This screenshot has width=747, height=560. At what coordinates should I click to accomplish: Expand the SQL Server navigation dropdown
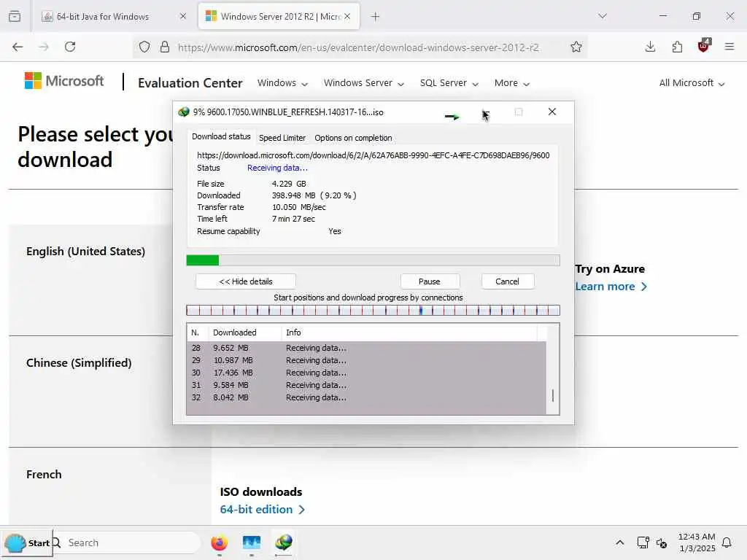[449, 83]
